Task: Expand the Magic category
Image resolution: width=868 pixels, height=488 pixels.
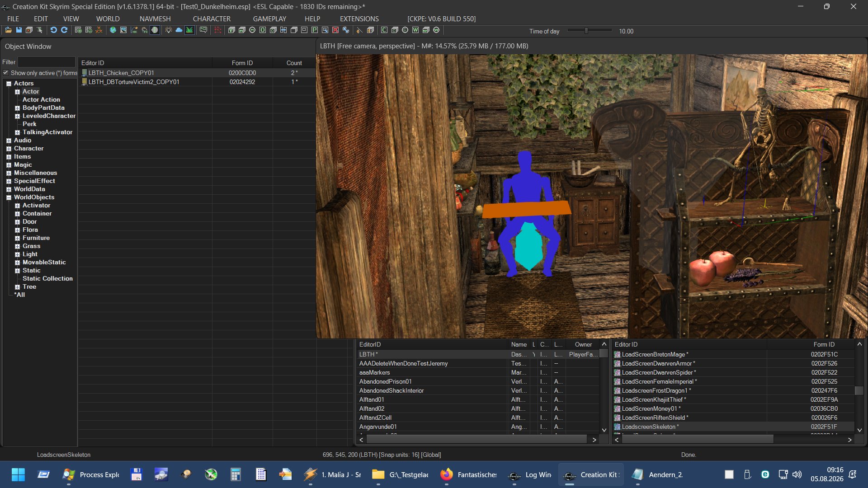Action: [x=9, y=165]
